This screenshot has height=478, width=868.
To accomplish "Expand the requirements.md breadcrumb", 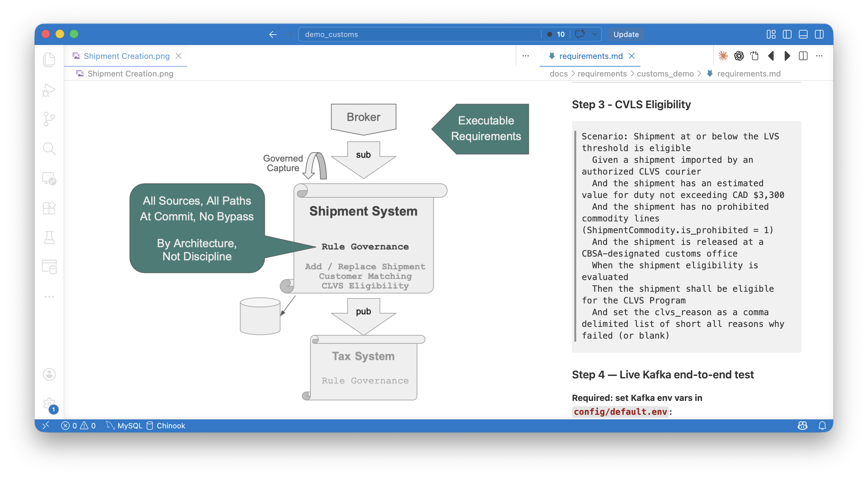I will pos(744,74).
